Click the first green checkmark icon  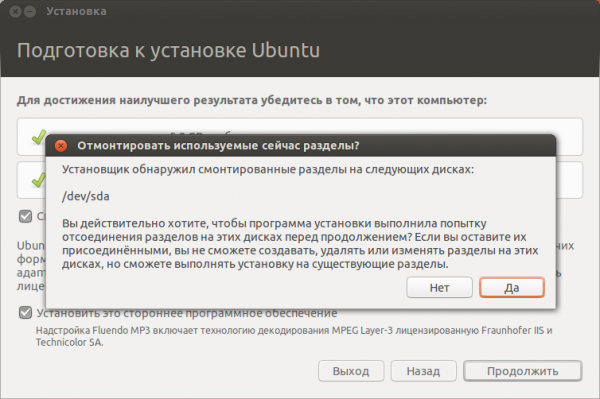(39, 137)
